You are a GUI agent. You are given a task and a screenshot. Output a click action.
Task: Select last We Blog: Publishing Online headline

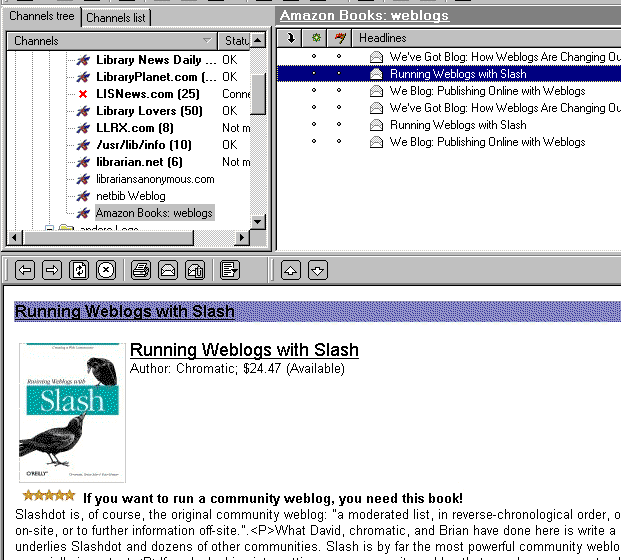click(488, 142)
